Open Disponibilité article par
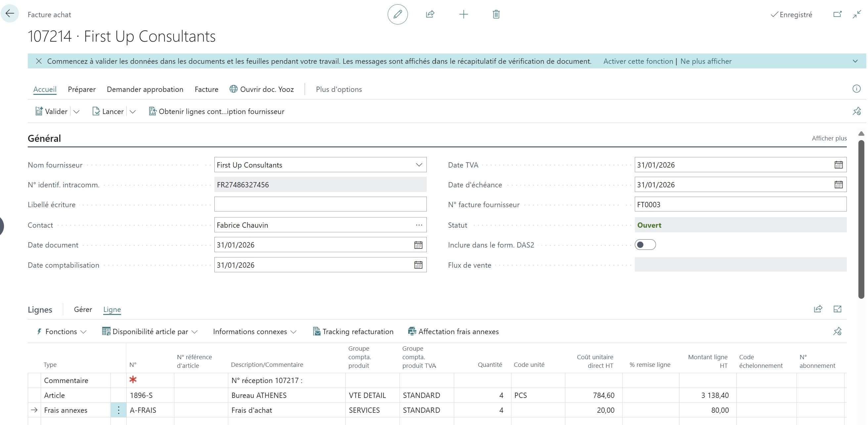The height and width of the screenshot is (425, 868). pyautogui.click(x=149, y=331)
